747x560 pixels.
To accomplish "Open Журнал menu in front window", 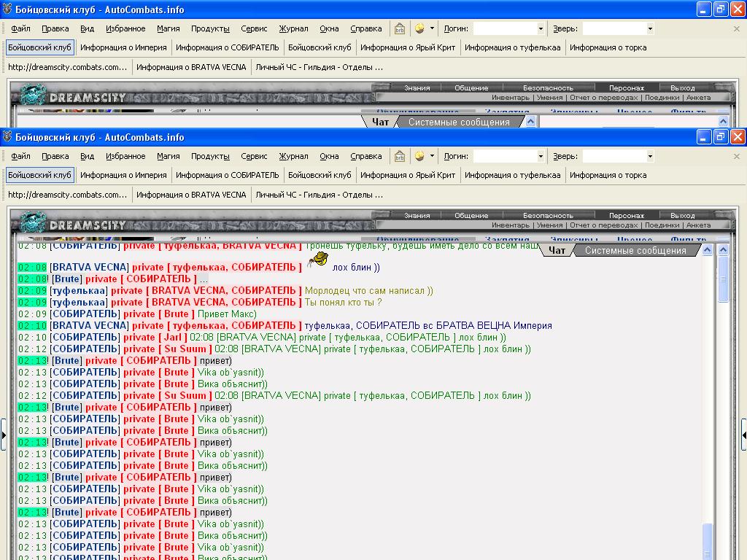I will pyautogui.click(x=293, y=156).
